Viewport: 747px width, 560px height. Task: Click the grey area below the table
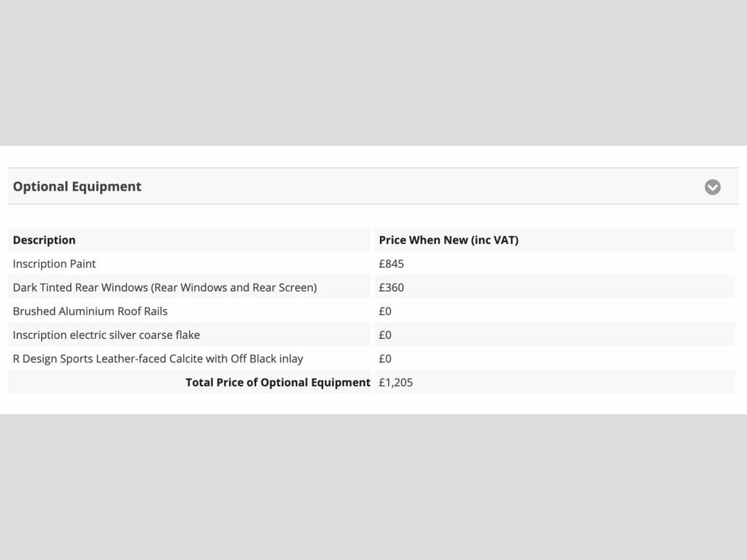373,486
